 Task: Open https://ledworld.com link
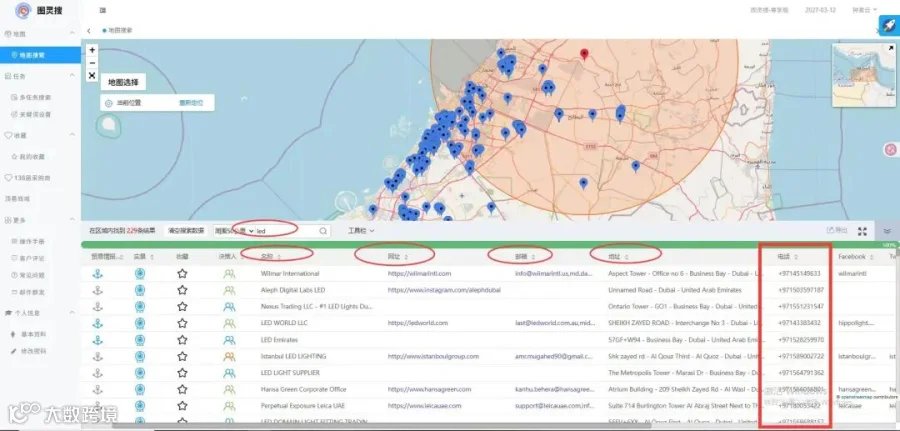[x=418, y=323]
